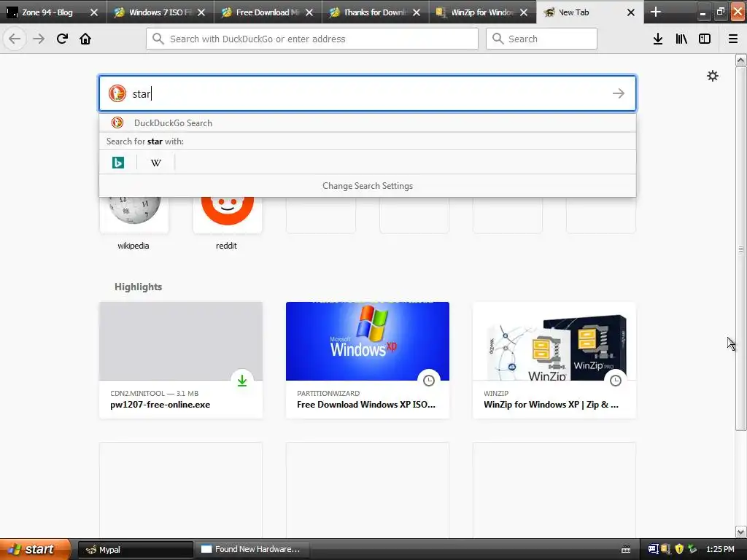Click the toolbar Search box
The height and width of the screenshot is (560, 747).
[x=541, y=39]
